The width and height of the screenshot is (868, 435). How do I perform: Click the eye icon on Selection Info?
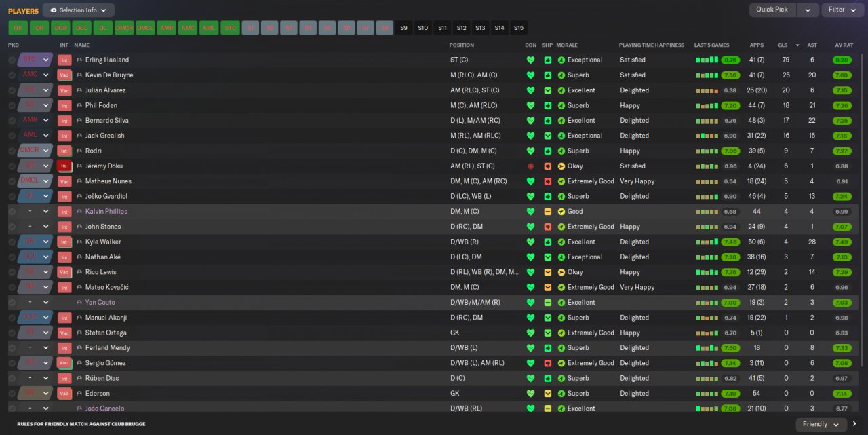pos(54,10)
